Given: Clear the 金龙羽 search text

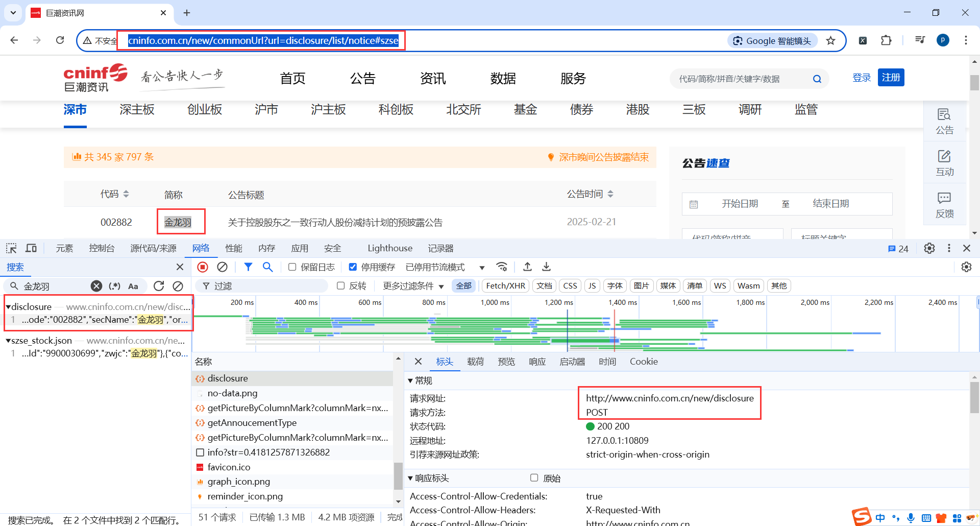Looking at the screenshot, I should click(96, 286).
